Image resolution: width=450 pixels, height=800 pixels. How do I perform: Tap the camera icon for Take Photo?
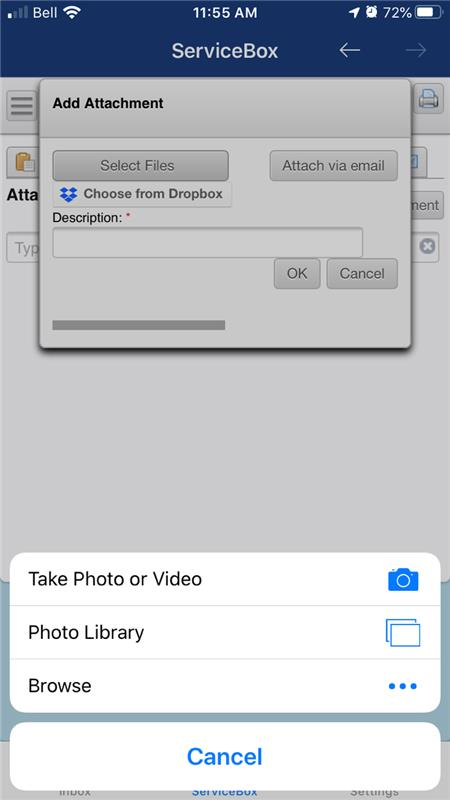[403, 579]
